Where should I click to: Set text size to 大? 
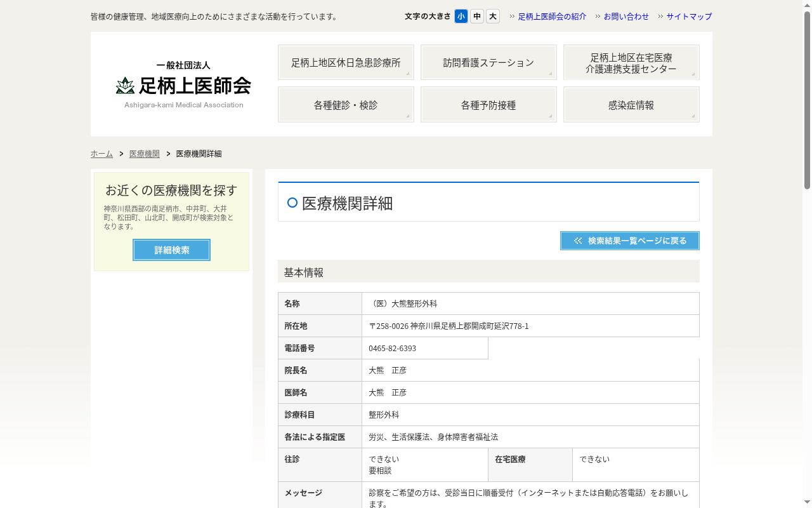(493, 17)
